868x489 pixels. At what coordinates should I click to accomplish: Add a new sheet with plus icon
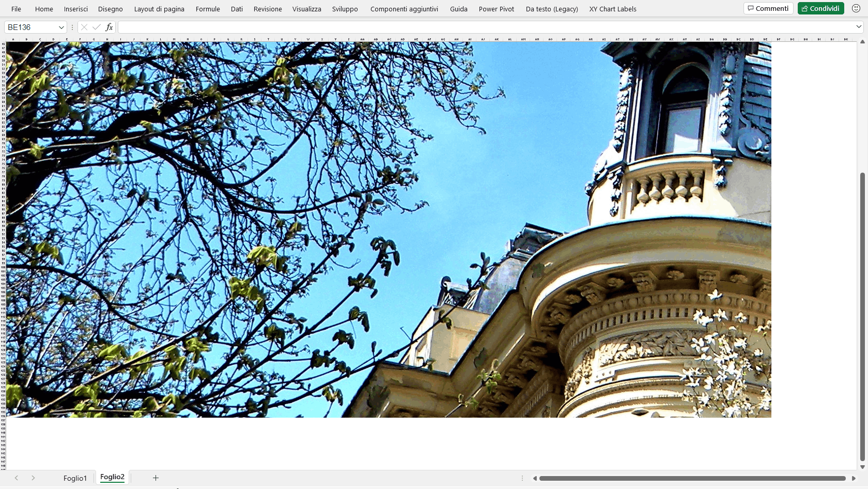point(156,478)
